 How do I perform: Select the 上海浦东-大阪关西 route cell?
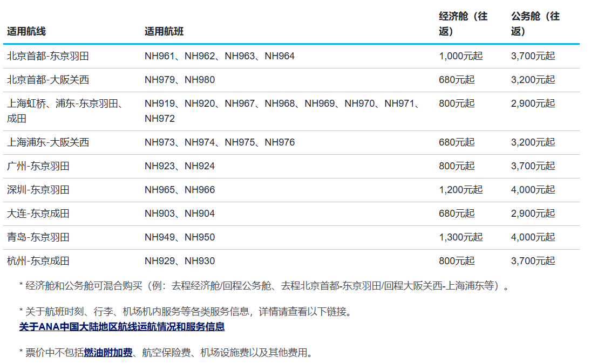click(48, 142)
